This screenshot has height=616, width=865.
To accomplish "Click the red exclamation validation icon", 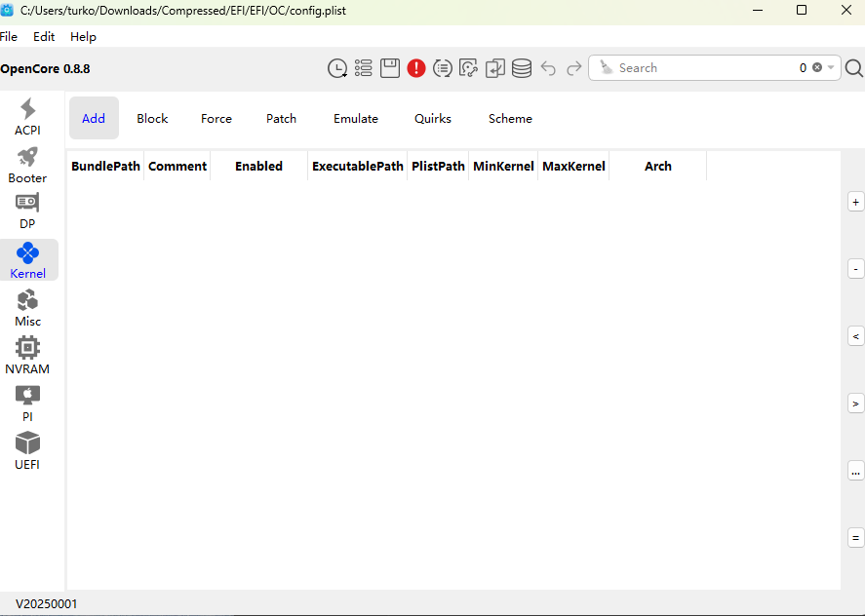I will coord(416,68).
